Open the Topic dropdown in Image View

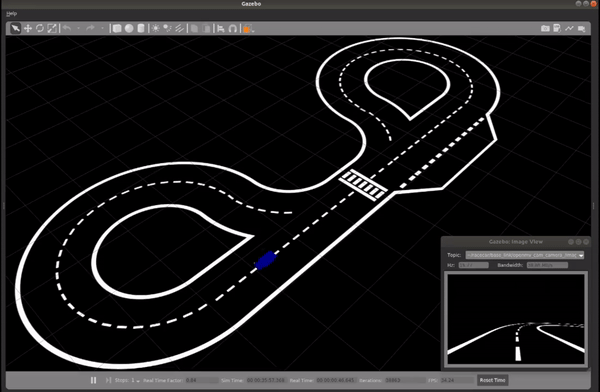pyautogui.click(x=525, y=255)
